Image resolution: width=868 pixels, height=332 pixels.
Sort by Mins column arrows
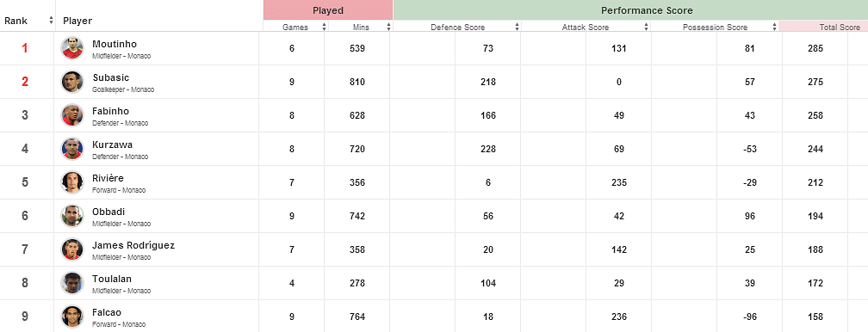(x=388, y=27)
